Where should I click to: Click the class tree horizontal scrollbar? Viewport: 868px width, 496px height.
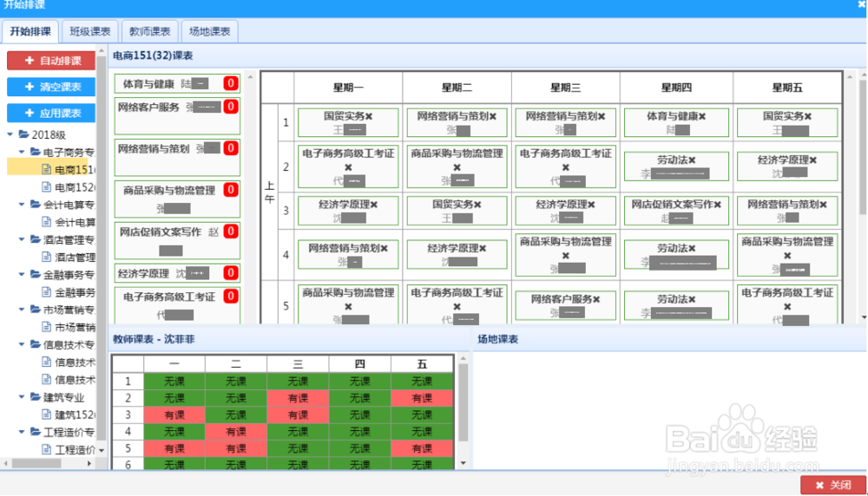coord(36,463)
